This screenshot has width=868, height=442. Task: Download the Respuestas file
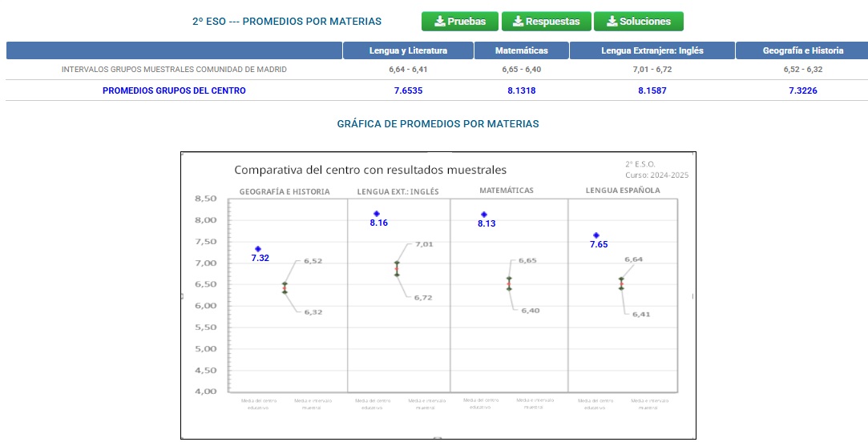pos(546,22)
